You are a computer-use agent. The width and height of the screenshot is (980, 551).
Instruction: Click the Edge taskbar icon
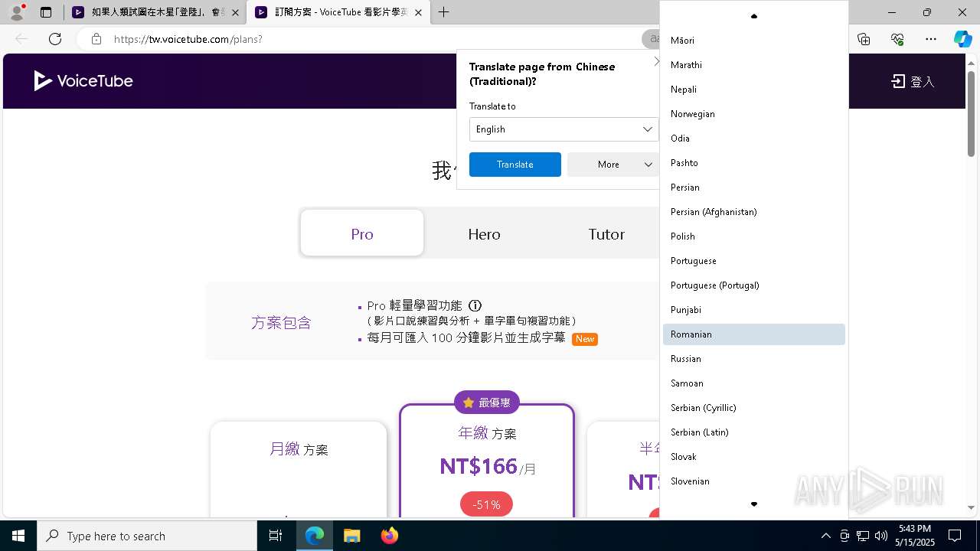pyautogui.click(x=315, y=536)
